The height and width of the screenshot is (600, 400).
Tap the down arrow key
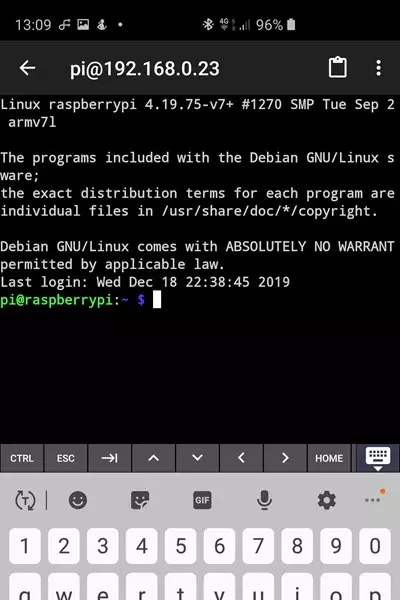pos(197,458)
